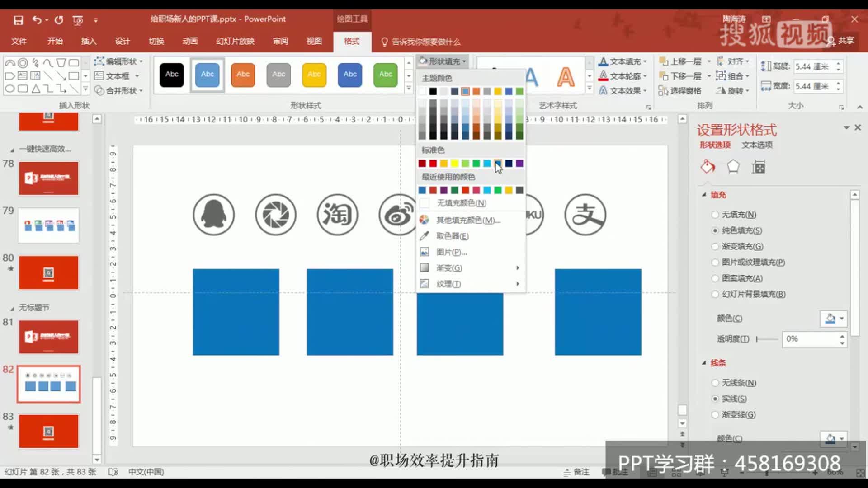
Task: Click the Effects pentagon icon in Format pane
Action: tap(733, 167)
